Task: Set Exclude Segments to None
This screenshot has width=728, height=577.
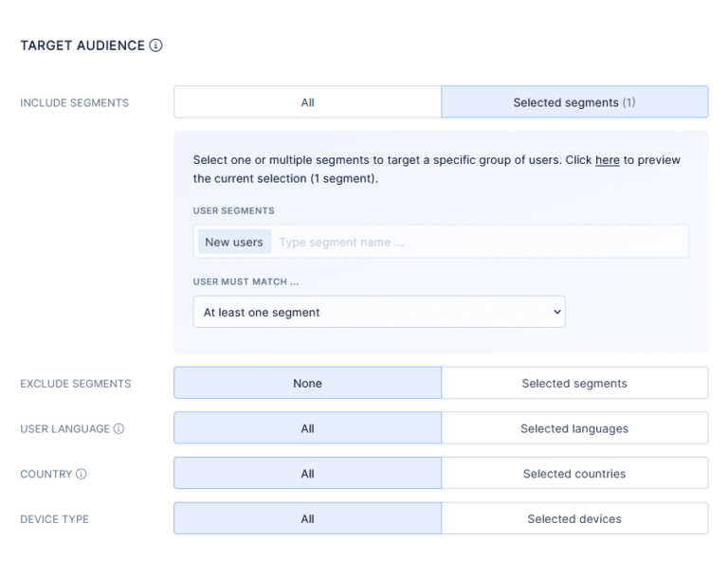Action: click(307, 384)
